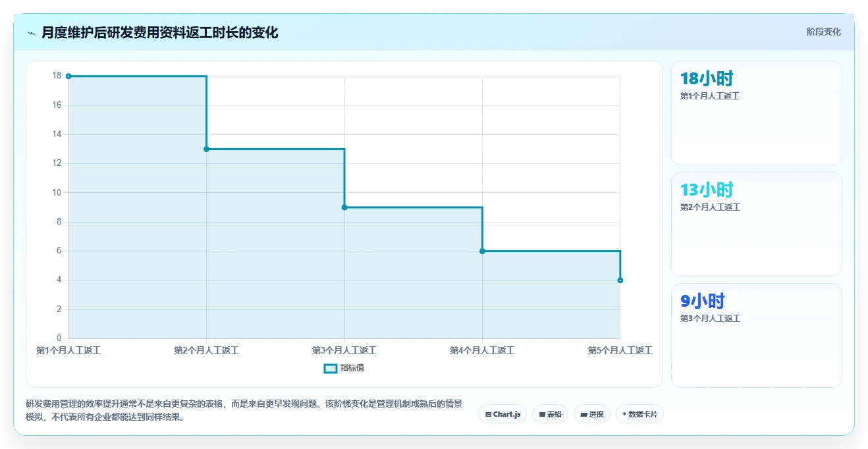Click the footnote paragraph about 研发费用管理
This screenshot has width=868, height=449.
[244, 410]
